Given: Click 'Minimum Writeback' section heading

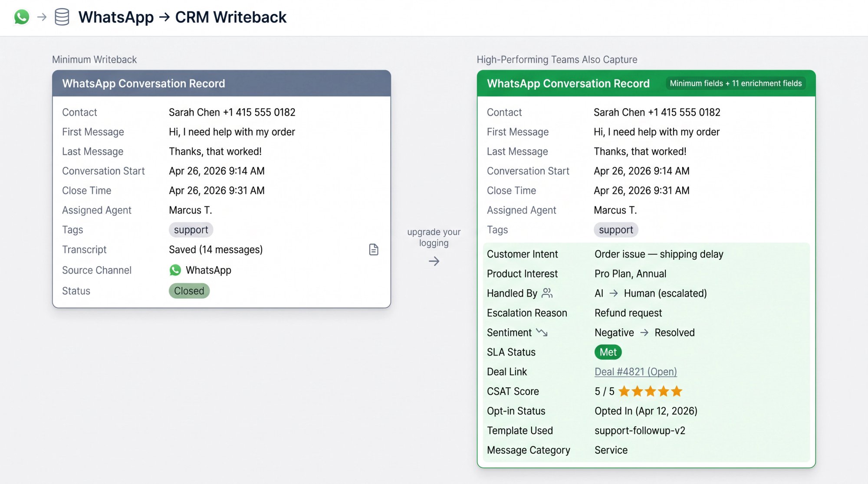Looking at the screenshot, I should click(x=94, y=59).
